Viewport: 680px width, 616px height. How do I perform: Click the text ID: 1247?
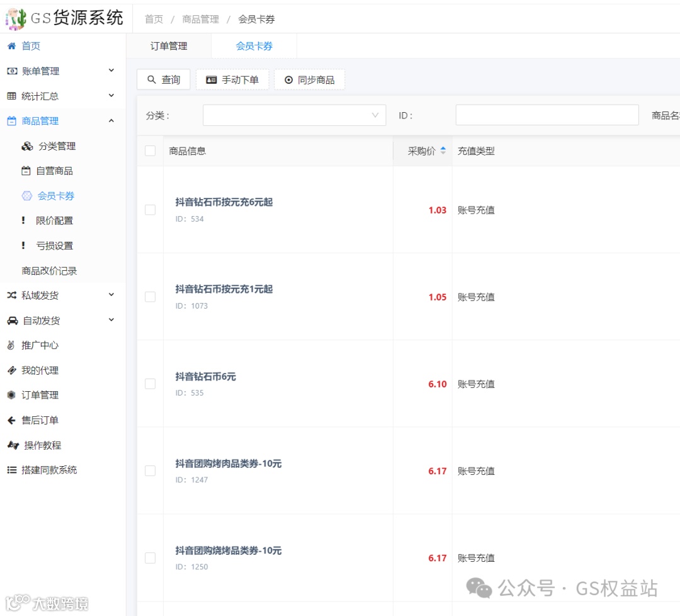[x=191, y=480]
